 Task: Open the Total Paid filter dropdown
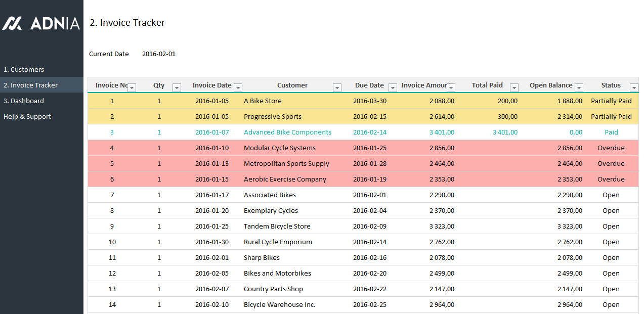[514, 87]
